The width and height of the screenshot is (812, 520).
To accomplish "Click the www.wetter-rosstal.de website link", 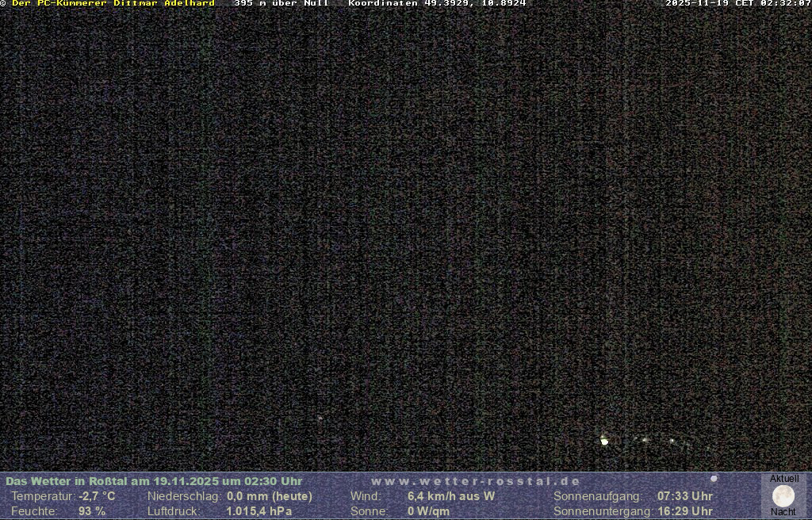I will pos(476,481).
